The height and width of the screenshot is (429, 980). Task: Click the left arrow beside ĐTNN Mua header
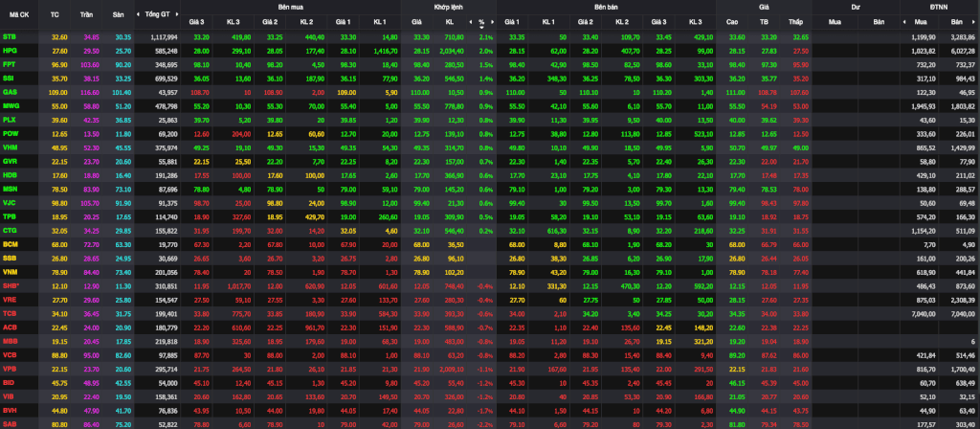(903, 22)
